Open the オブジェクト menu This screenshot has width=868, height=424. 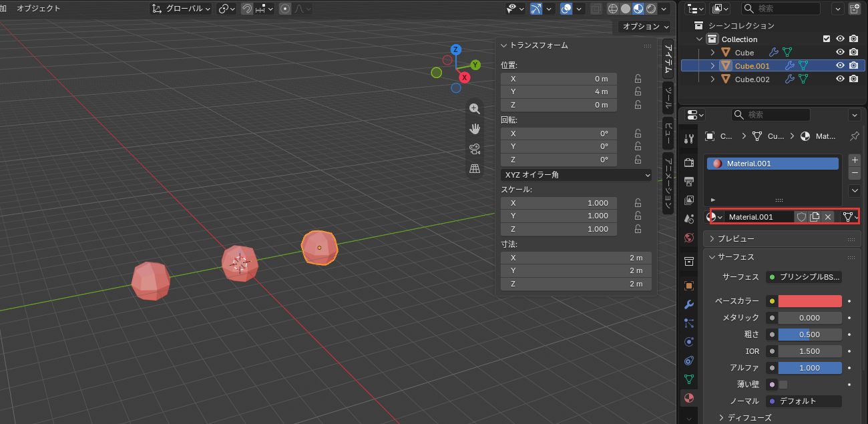coord(38,9)
